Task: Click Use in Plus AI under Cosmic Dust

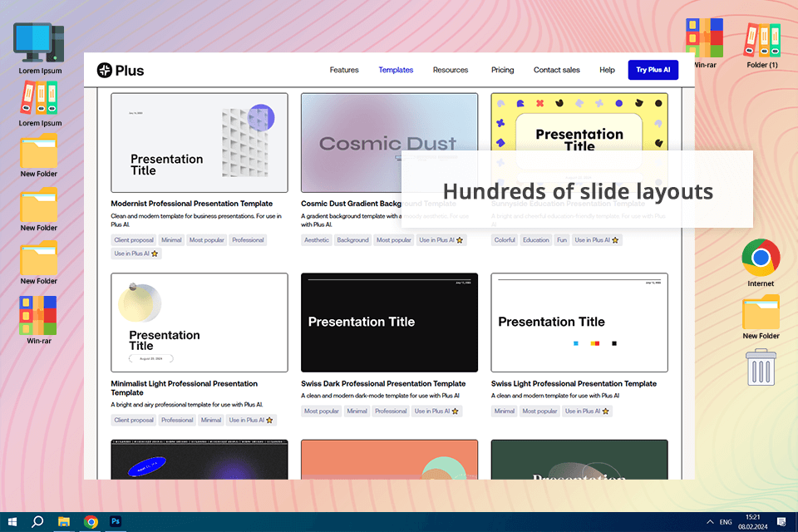Action: pyautogui.click(x=441, y=239)
